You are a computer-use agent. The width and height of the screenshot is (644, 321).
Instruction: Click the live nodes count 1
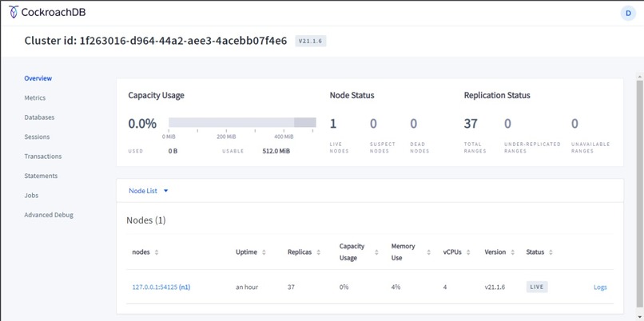pyautogui.click(x=333, y=124)
